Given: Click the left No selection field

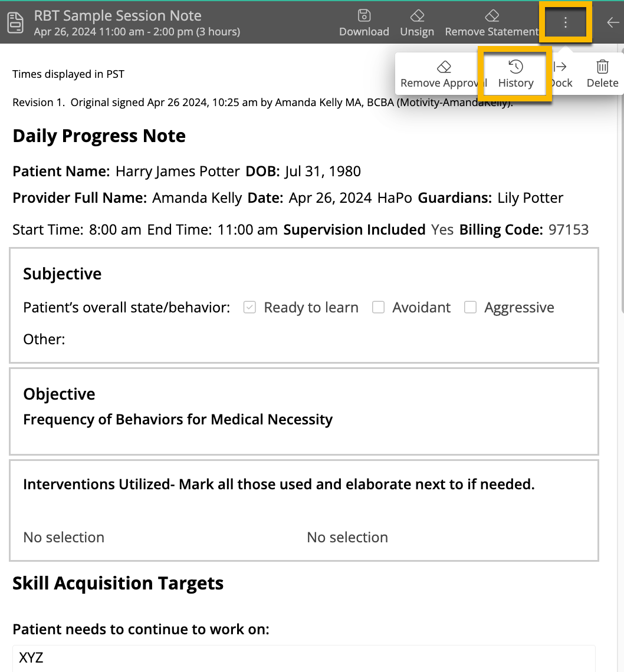Looking at the screenshot, I should pyautogui.click(x=64, y=538).
